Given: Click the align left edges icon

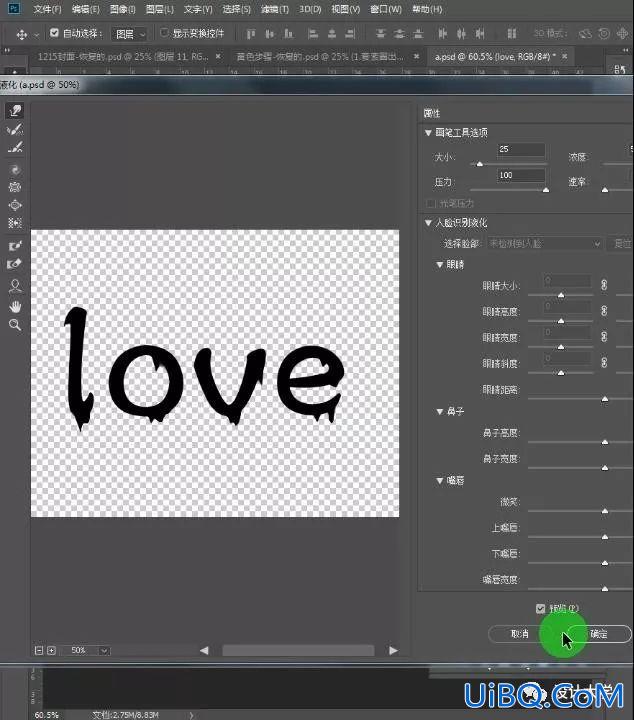Looking at the screenshot, I should pos(313,34).
